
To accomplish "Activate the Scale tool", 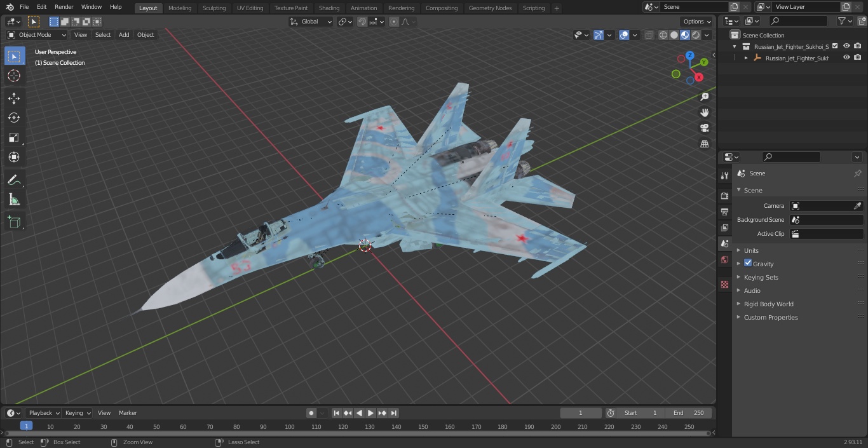I will click(14, 137).
